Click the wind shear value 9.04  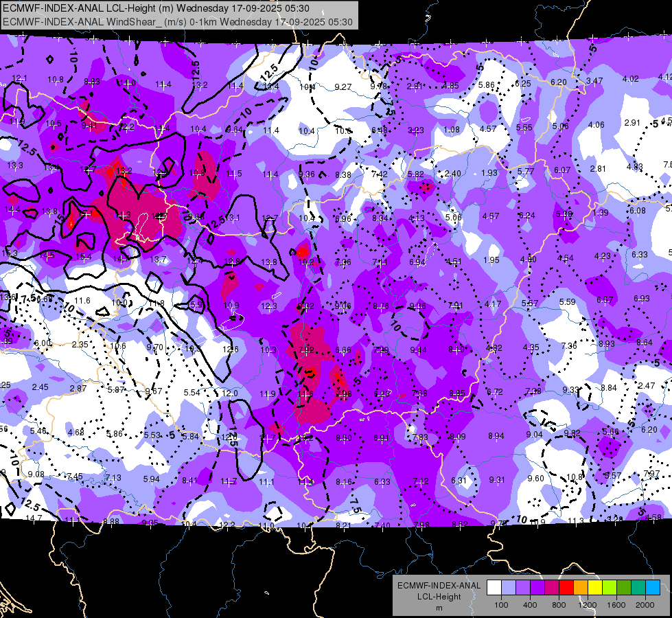(x=535, y=435)
